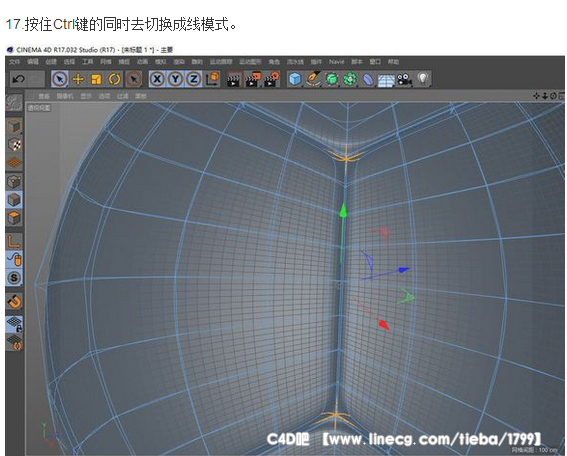Open viewport 显示 (Display) menu
This screenshot has width=567, height=456.
(x=86, y=96)
